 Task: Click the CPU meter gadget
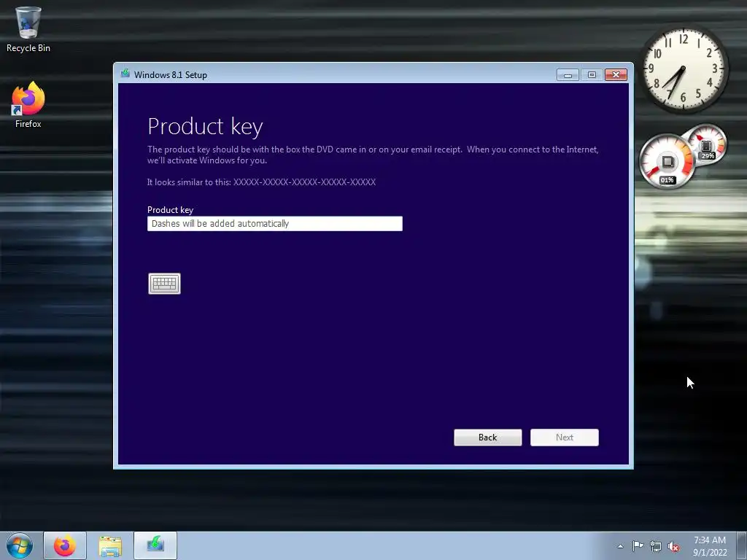click(667, 161)
